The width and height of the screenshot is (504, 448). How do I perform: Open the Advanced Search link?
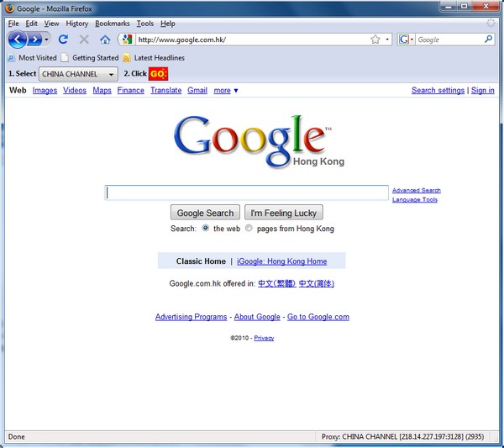[417, 191]
